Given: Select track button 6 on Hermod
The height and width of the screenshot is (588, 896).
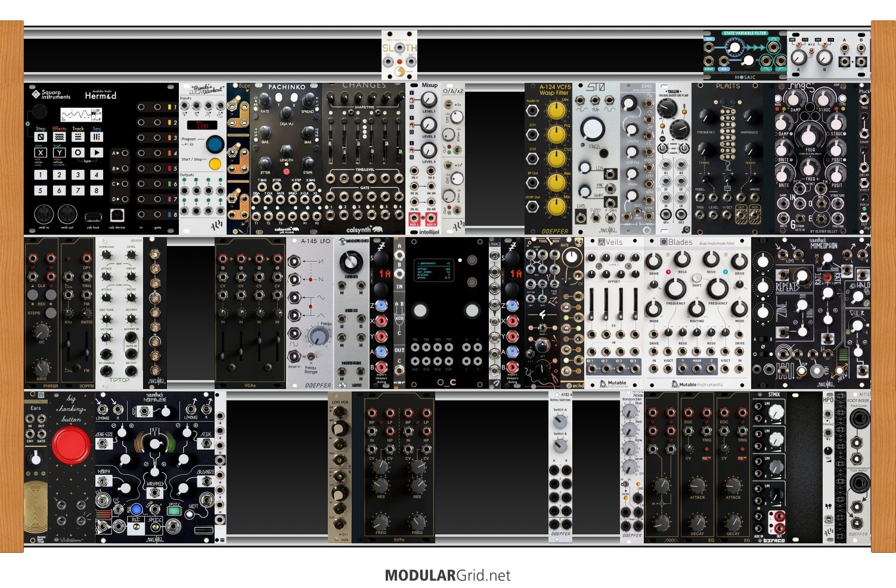Looking at the screenshot, I should 59,191.
